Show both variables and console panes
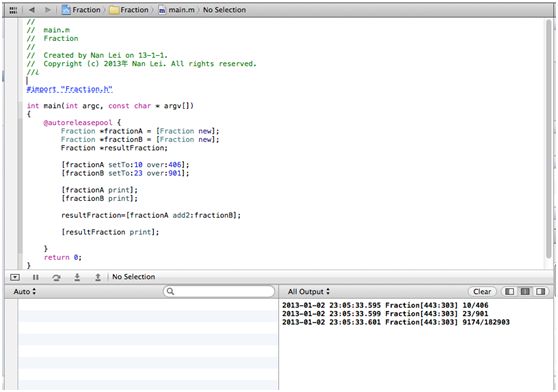 [x=525, y=292]
